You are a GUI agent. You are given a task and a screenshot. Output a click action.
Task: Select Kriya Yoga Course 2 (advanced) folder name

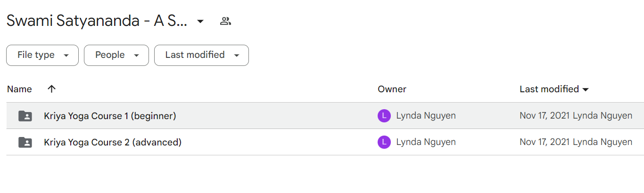click(x=113, y=142)
